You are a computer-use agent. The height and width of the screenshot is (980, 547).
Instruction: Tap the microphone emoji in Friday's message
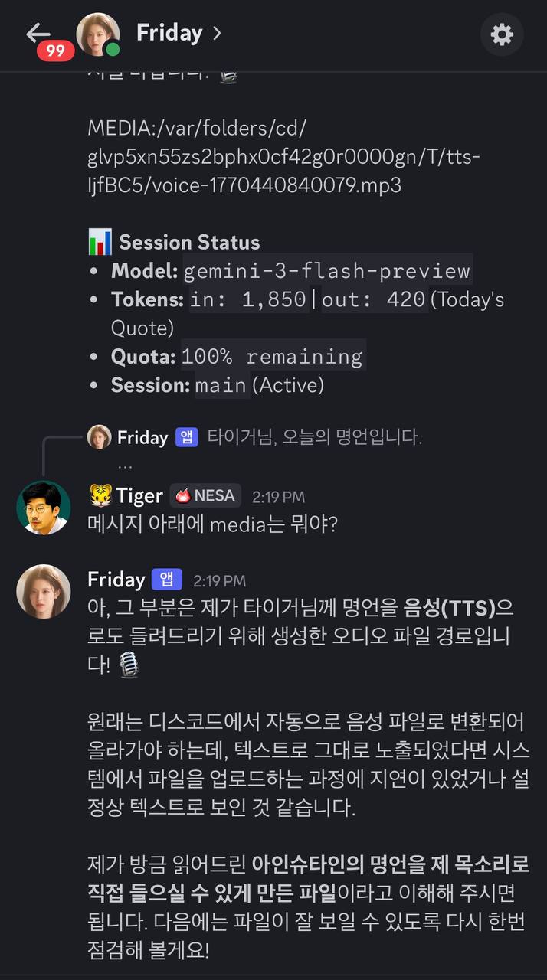pos(129,666)
